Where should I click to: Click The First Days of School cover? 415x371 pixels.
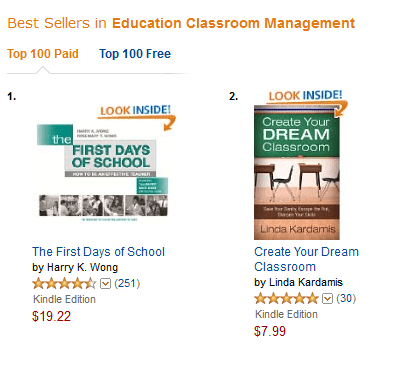coord(103,173)
